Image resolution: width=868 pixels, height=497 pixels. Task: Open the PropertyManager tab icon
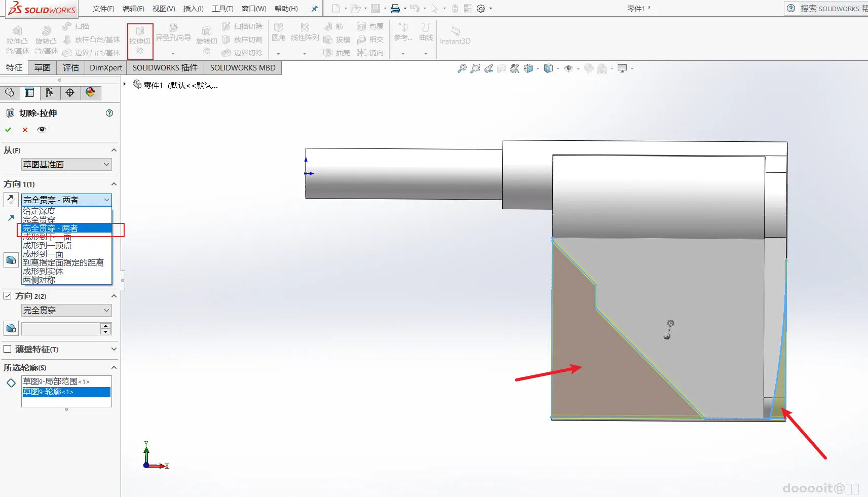(x=29, y=92)
